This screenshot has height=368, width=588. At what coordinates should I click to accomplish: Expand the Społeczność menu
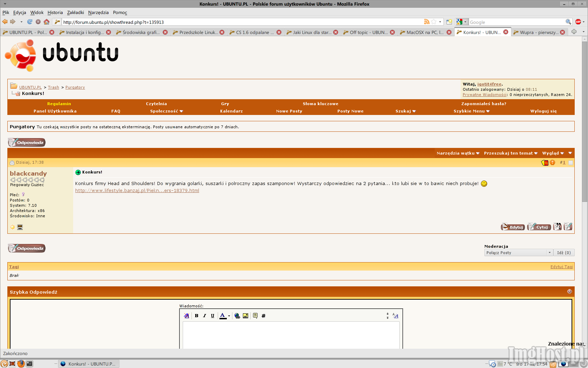coord(167,111)
